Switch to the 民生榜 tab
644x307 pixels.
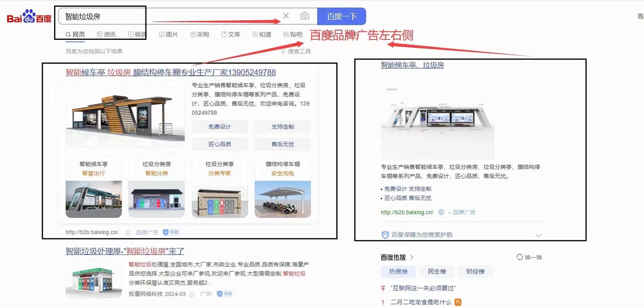tap(437, 271)
